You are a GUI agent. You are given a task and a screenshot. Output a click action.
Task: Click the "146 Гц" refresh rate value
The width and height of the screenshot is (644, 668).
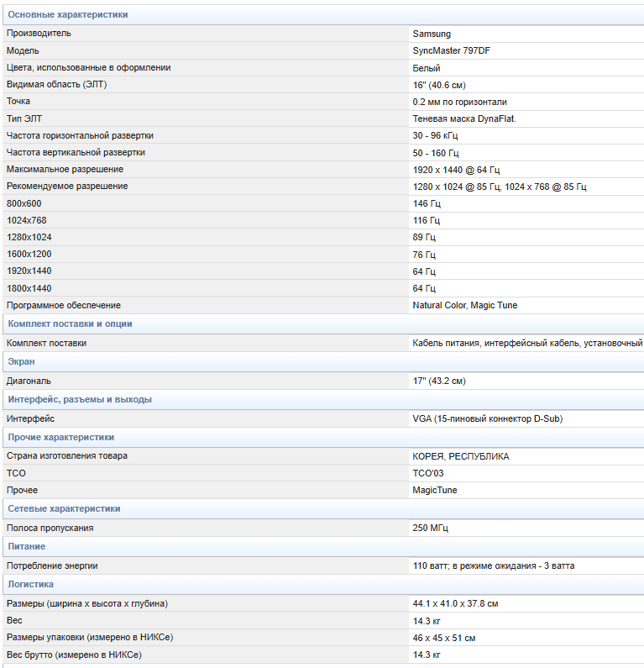pos(426,203)
